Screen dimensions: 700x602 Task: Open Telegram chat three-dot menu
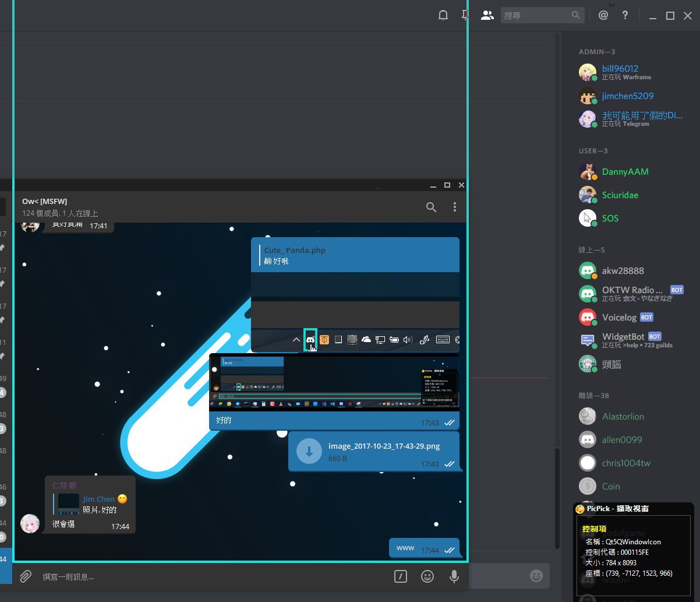pyautogui.click(x=455, y=207)
